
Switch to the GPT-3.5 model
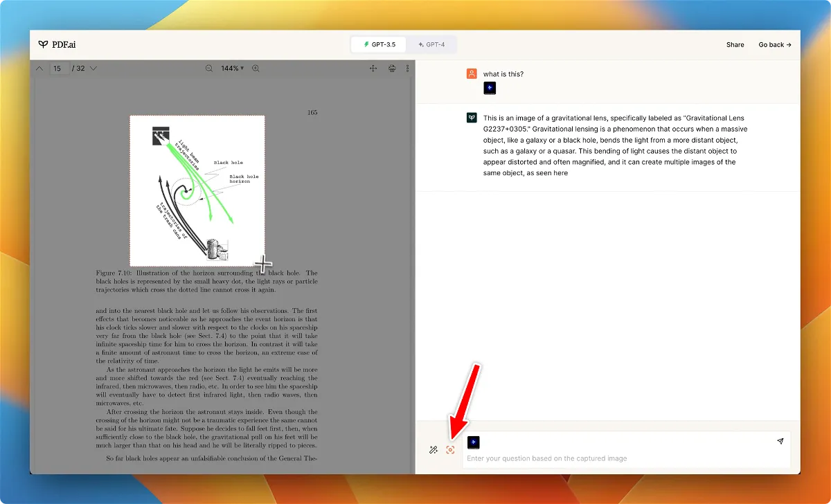pyautogui.click(x=379, y=44)
